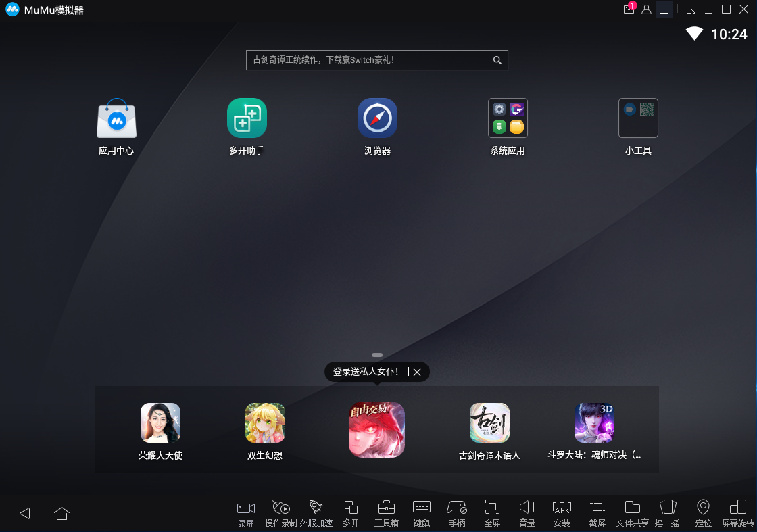This screenshot has width=757, height=532.
Task: Click the Android back arrow
Action: (x=25, y=513)
